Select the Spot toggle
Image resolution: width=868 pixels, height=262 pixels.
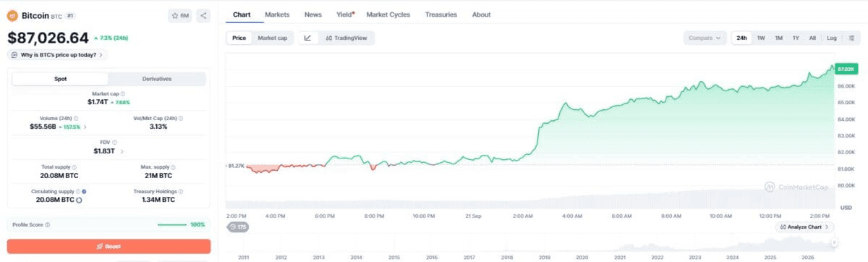(61, 78)
